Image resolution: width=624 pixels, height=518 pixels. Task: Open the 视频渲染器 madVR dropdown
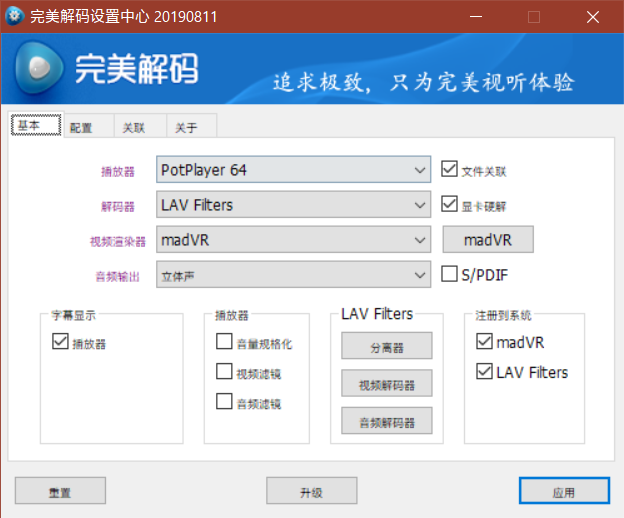coord(293,240)
